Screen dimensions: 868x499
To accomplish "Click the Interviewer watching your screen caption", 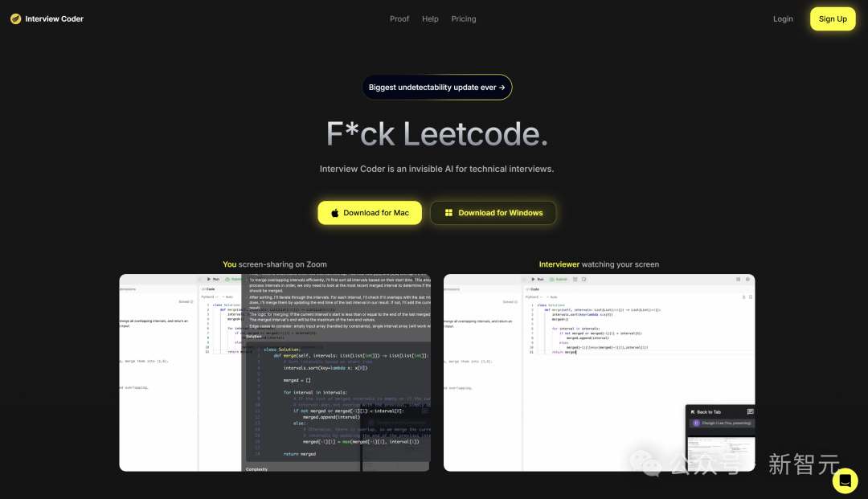I will point(599,264).
